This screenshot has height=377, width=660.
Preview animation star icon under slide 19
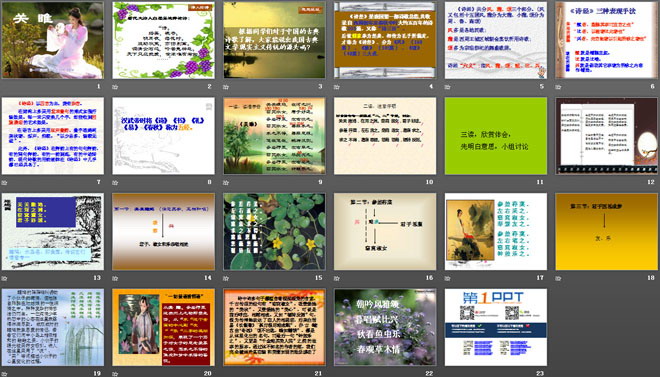[4, 374]
